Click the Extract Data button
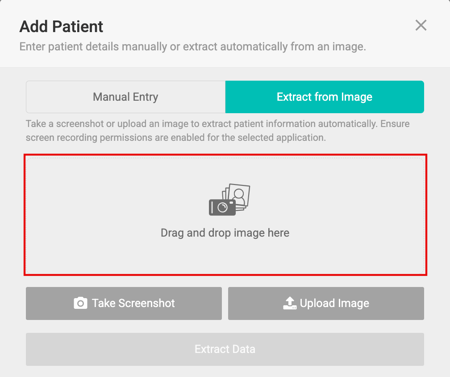450x377 pixels. pos(225,349)
